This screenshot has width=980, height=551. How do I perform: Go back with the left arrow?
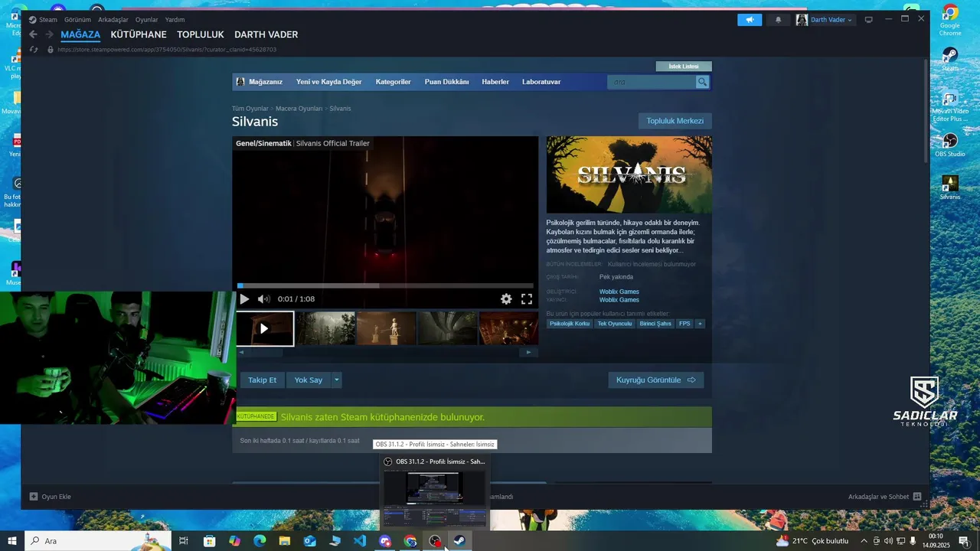click(33, 34)
